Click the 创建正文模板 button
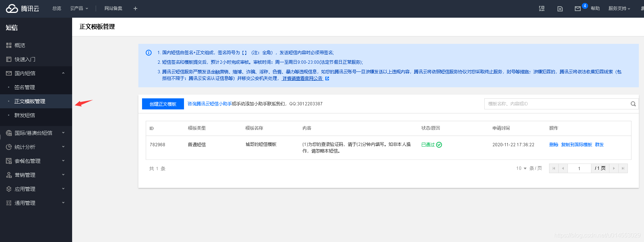 163,104
